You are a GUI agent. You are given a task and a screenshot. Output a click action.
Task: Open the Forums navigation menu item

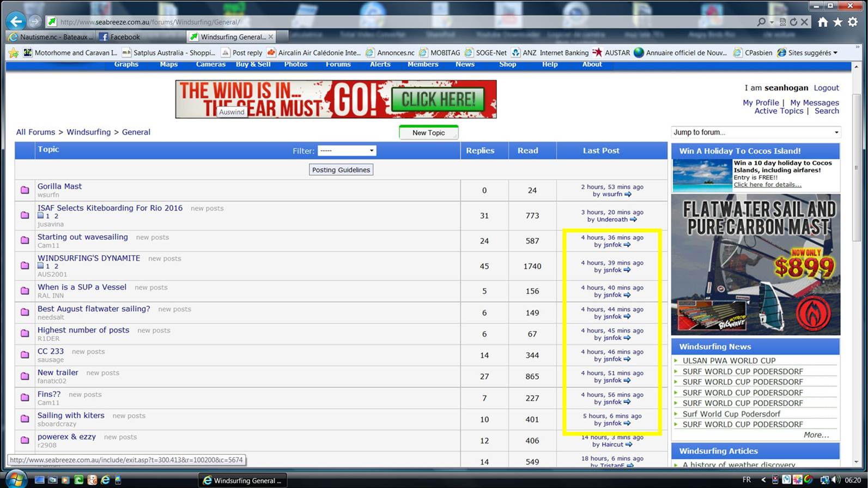pos(338,64)
